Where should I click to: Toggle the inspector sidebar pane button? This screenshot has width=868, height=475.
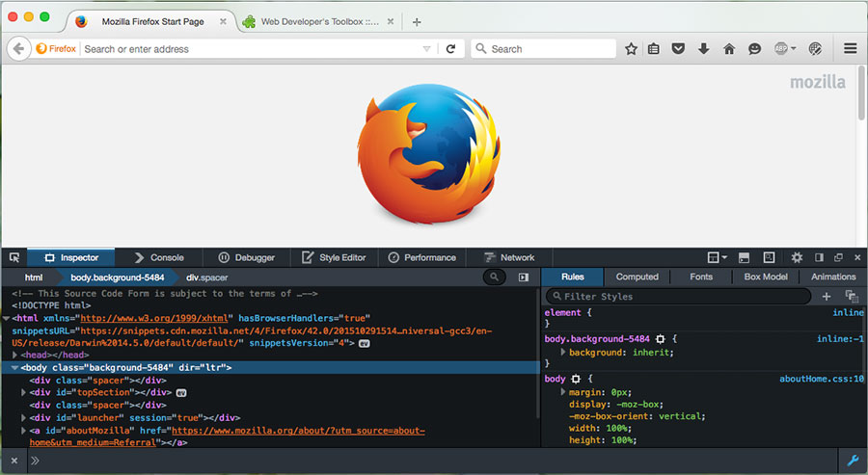point(524,277)
